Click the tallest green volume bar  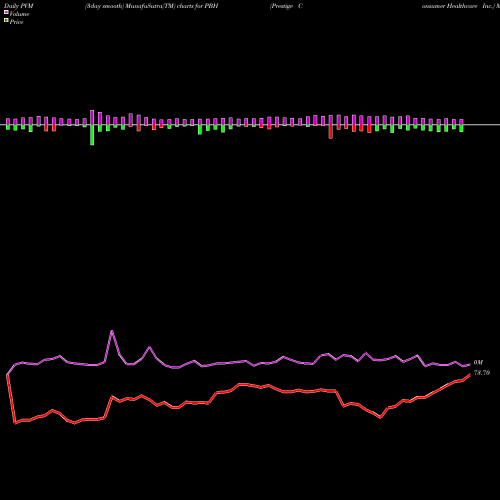pyautogui.click(x=92, y=135)
